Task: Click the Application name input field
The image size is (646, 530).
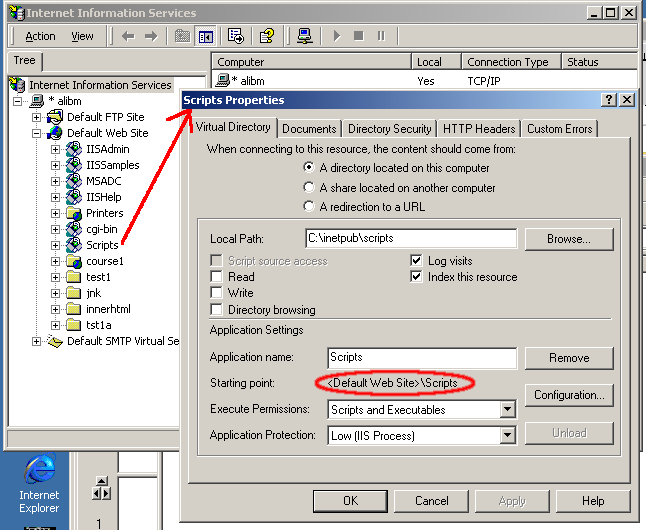Action: pyautogui.click(x=422, y=357)
